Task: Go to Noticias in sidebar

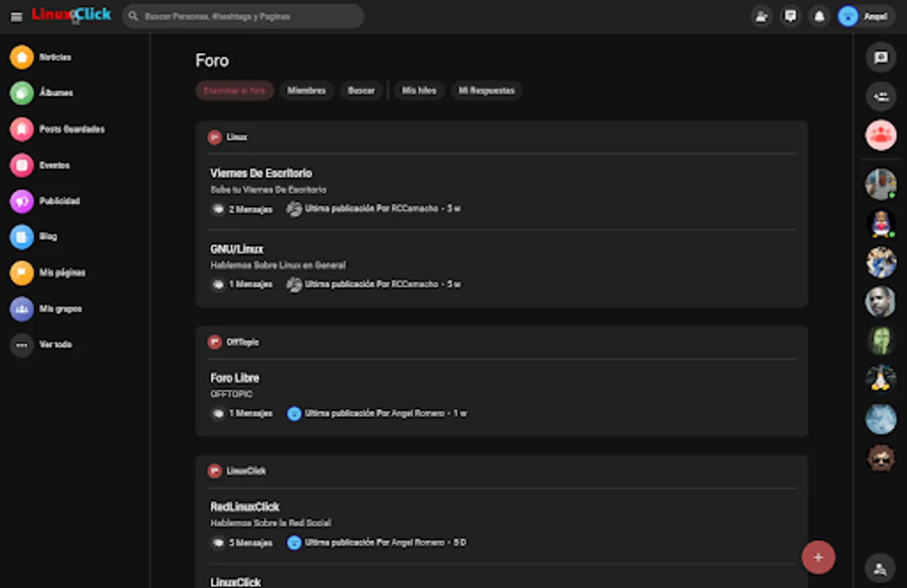Action: (41, 57)
